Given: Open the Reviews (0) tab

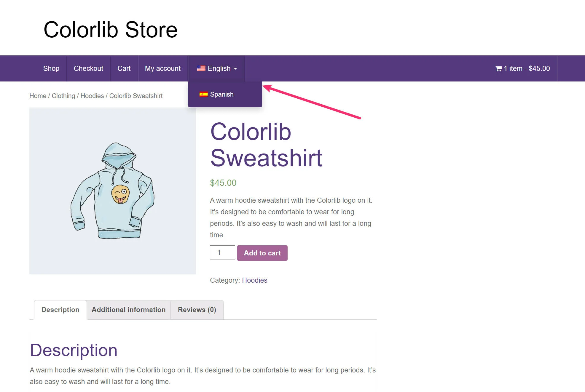Looking at the screenshot, I should pyautogui.click(x=197, y=310).
